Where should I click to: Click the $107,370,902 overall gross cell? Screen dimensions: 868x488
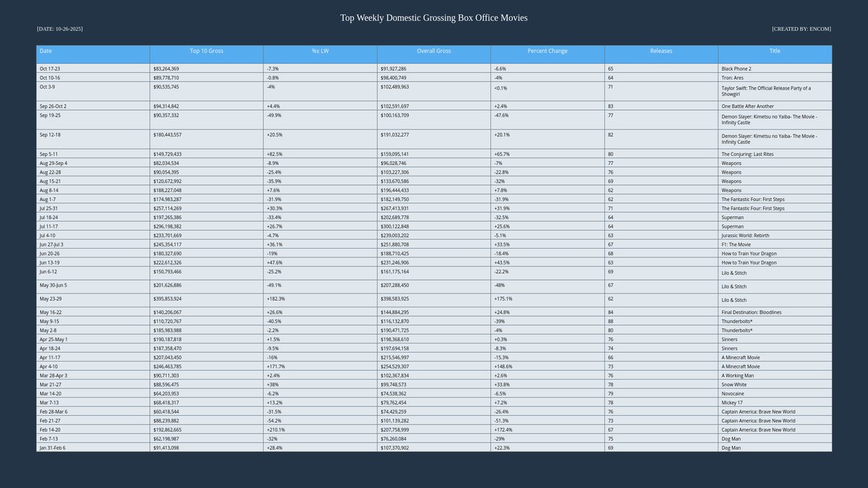click(434, 448)
